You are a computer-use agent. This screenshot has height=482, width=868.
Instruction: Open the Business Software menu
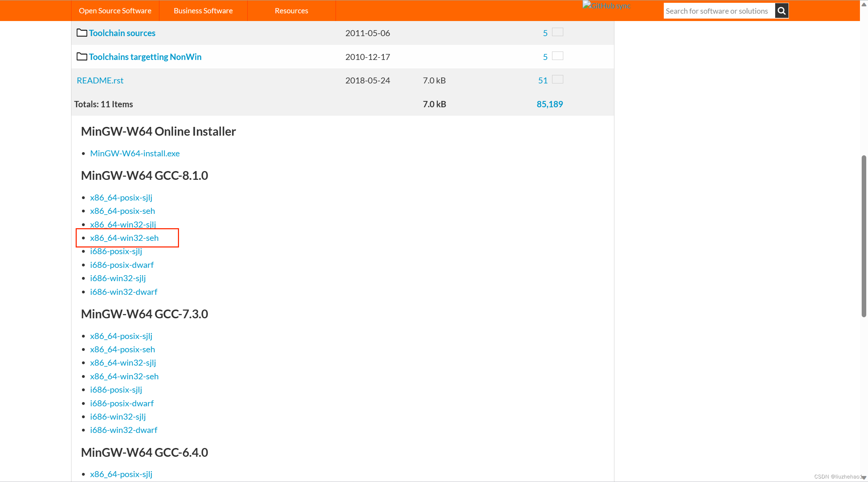[203, 11]
